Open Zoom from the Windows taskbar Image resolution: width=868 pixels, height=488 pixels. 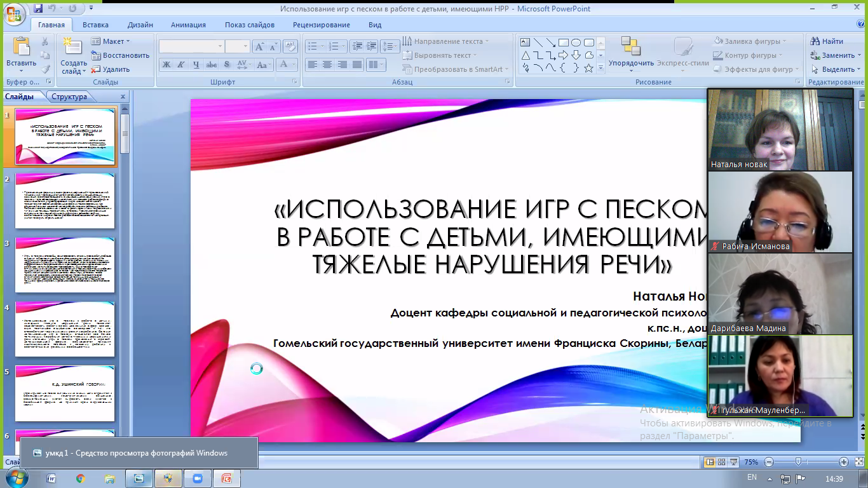[196, 478]
